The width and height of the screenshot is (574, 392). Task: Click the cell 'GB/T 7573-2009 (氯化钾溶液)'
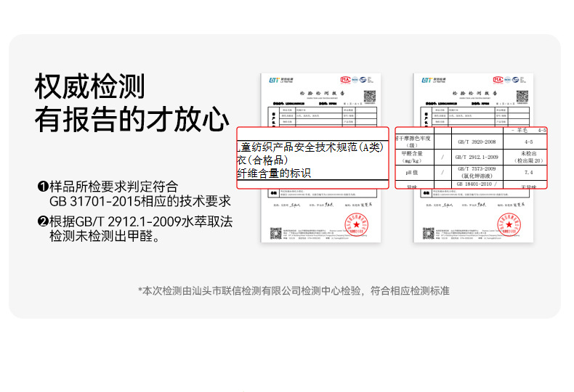477,173
